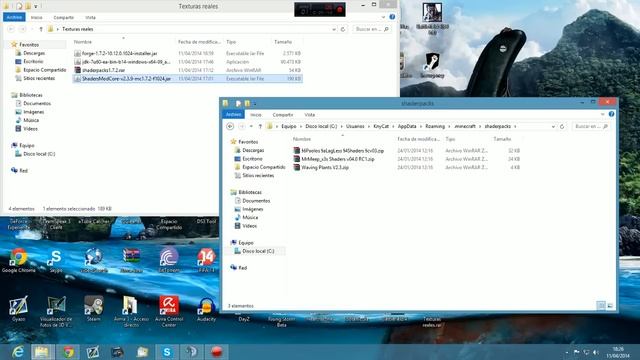This screenshot has height=360, width=640.
Task: Click search box in shaderpacks window
Action: 591,127
